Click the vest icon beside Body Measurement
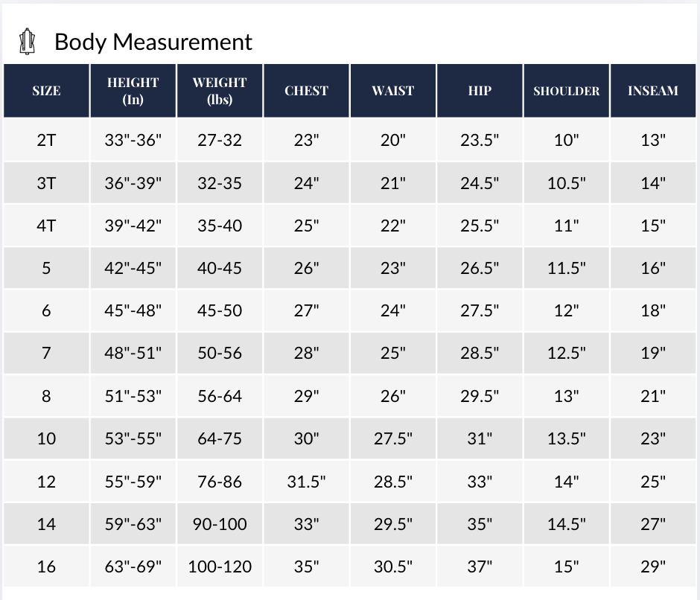700x600 pixels. (x=28, y=42)
